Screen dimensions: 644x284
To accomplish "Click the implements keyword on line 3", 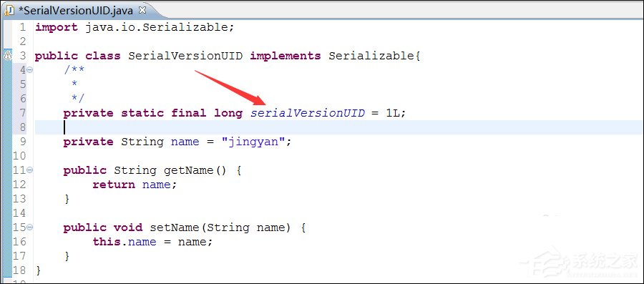I will tap(285, 56).
